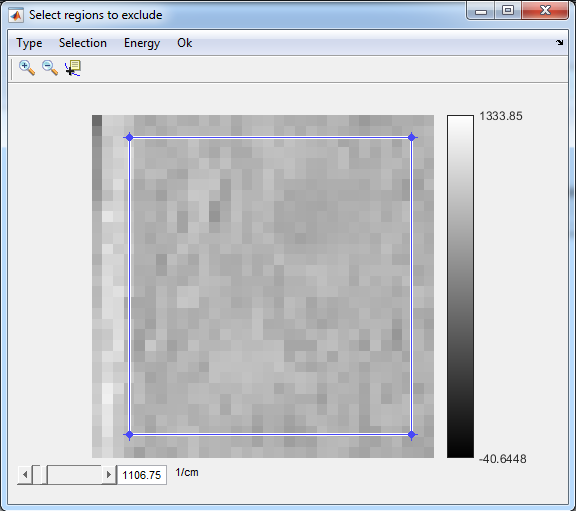
Task: Maximize the Select regions to exclude window
Action: point(508,10)
